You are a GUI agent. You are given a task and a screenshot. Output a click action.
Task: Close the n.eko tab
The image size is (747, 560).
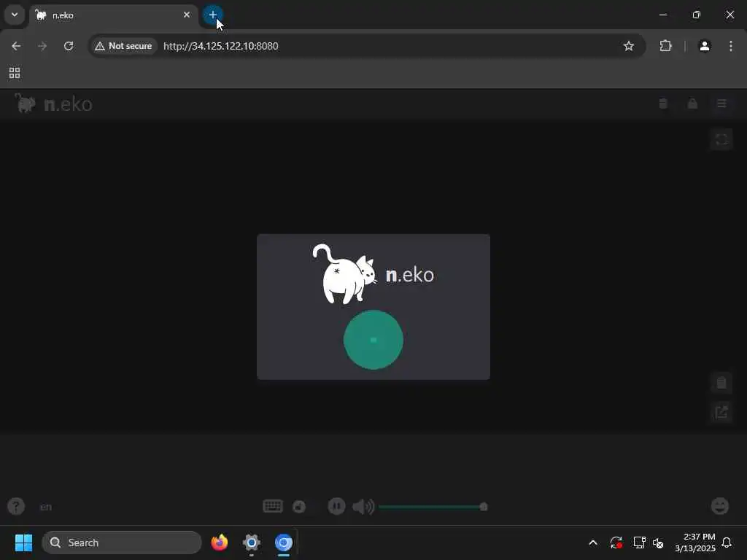(187, 15)
